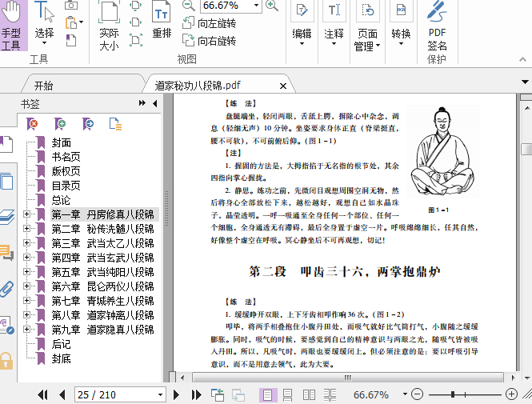Image resolution: width=532 pixels, height=404 pixels.
Task: Open the comments sidebar panel icon
Action: point(6,253)
